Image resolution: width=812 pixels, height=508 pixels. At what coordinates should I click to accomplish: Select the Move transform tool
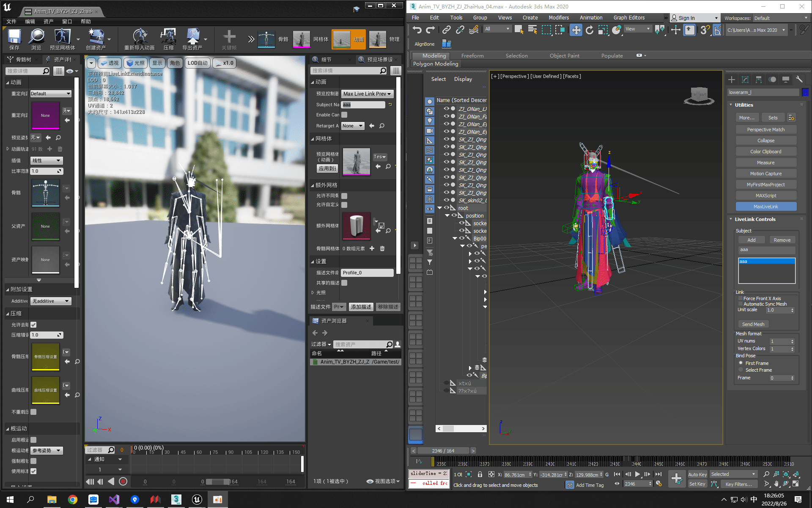point(576,30)
